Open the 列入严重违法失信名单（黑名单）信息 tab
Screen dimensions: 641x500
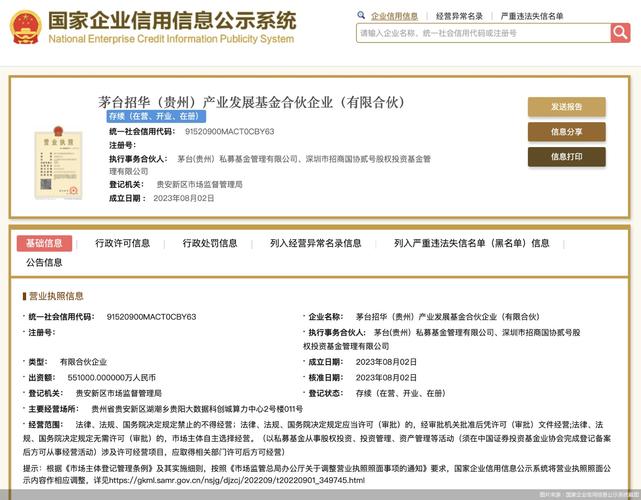471,243
